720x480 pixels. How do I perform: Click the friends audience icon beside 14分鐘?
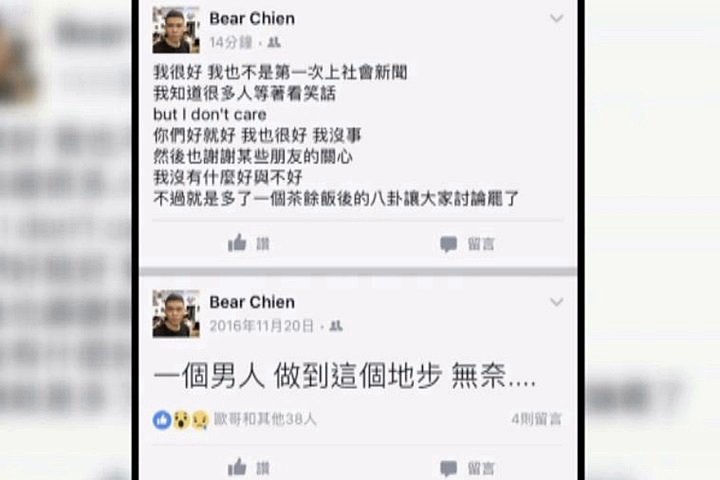point(274,43)
